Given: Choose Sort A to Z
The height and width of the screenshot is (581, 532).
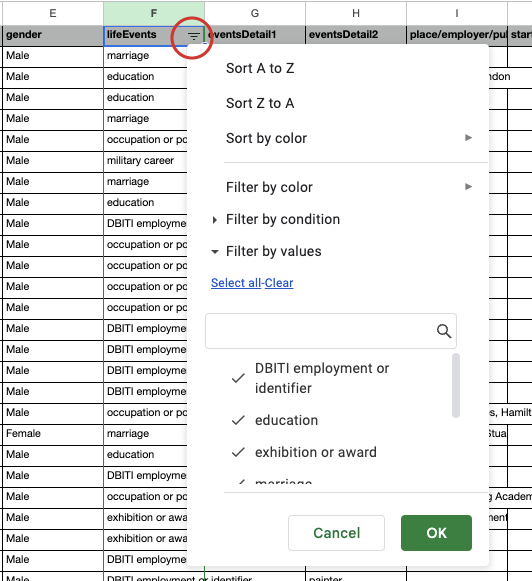Looking at the screenshot, I should pos(260,69).
